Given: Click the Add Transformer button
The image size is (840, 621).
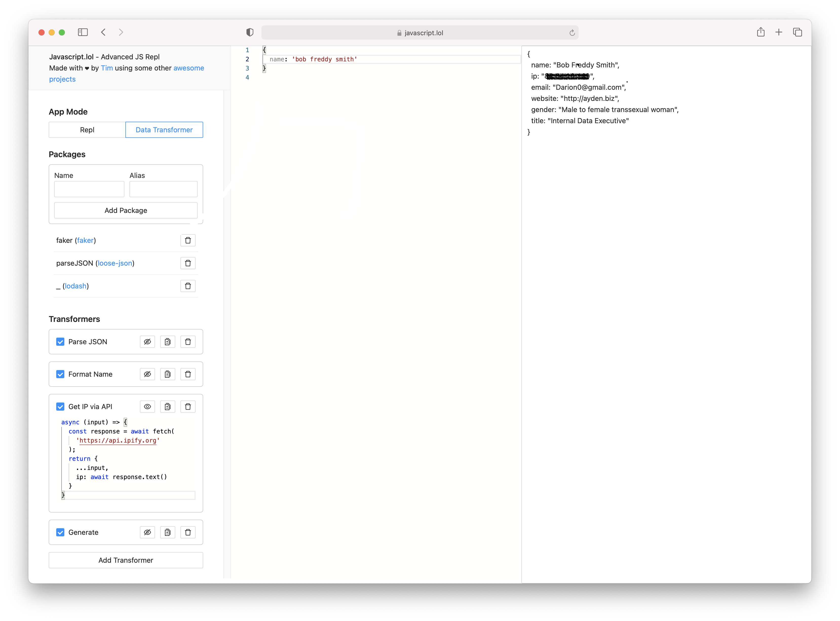Looking at the screenshot, I should click(126, 560).
